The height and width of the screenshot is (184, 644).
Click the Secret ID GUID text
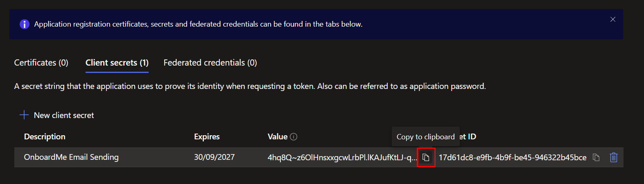[x=512, y=157]
